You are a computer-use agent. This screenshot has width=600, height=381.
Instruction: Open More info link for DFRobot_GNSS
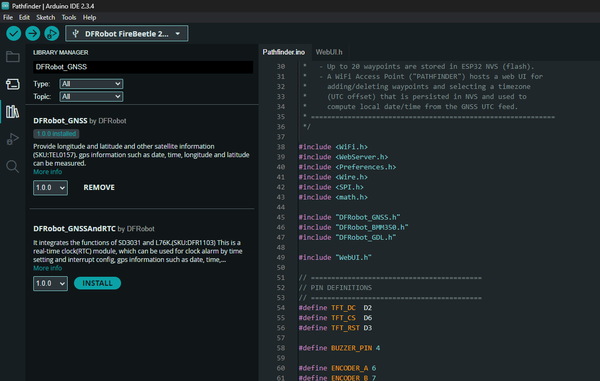[x=47, y=172]
